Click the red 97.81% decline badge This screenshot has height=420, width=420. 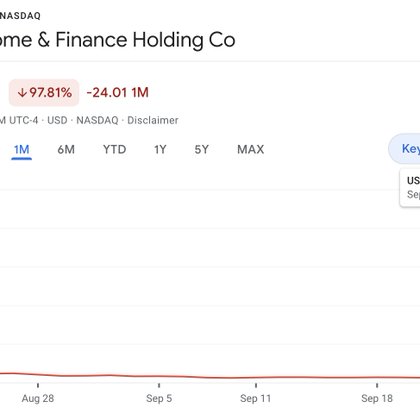[44, 93]
